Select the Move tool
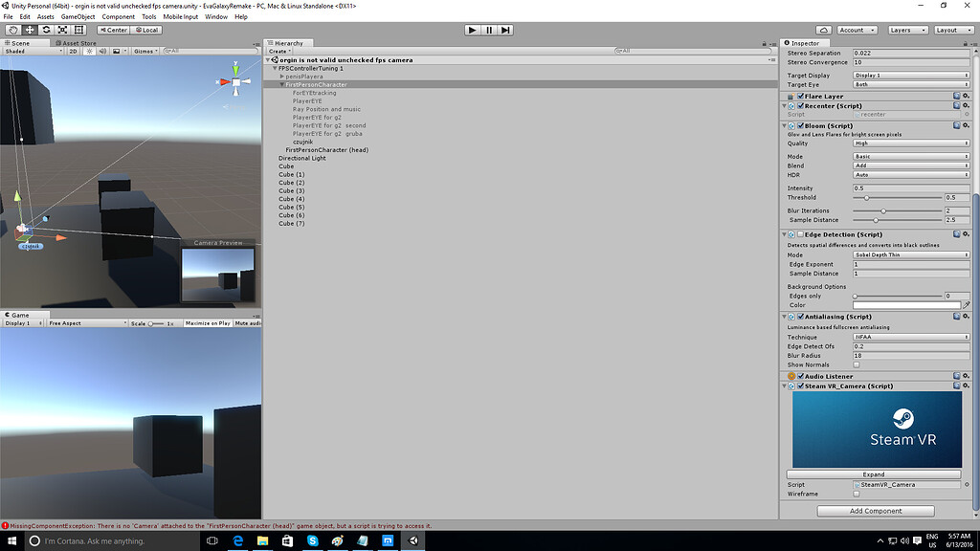 tap(29, 30)
